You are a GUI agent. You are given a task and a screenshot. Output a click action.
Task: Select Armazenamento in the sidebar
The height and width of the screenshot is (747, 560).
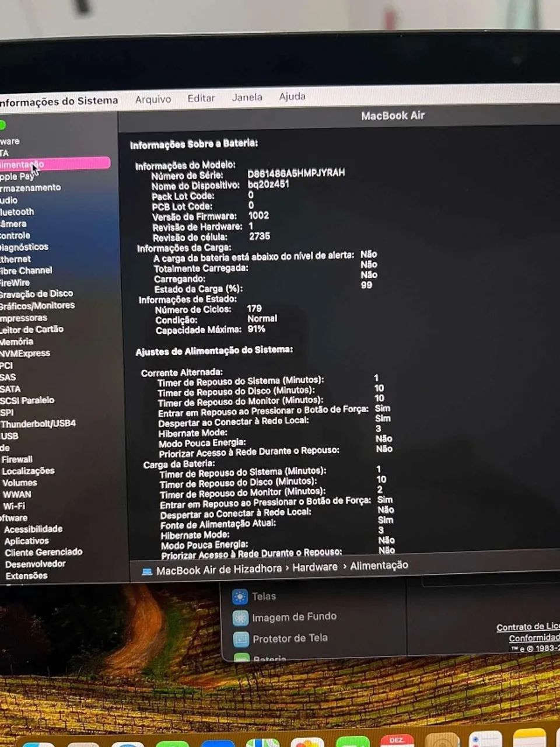click(30, 188)
